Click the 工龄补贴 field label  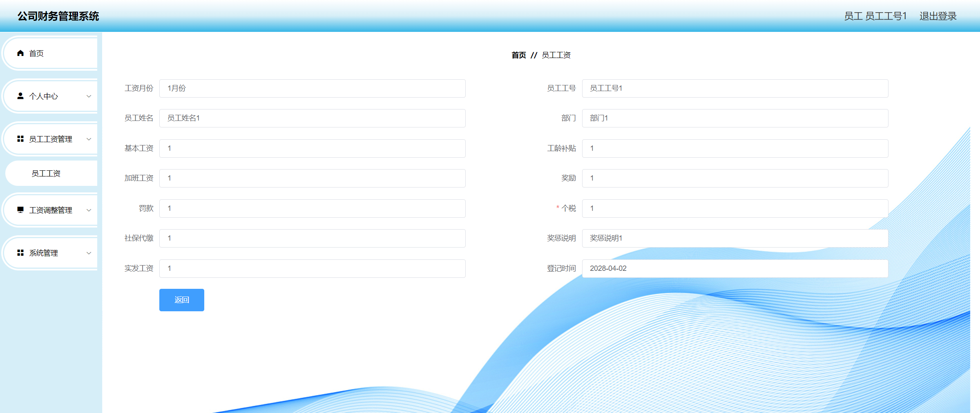pyautogui.click(x=561, y=148)
